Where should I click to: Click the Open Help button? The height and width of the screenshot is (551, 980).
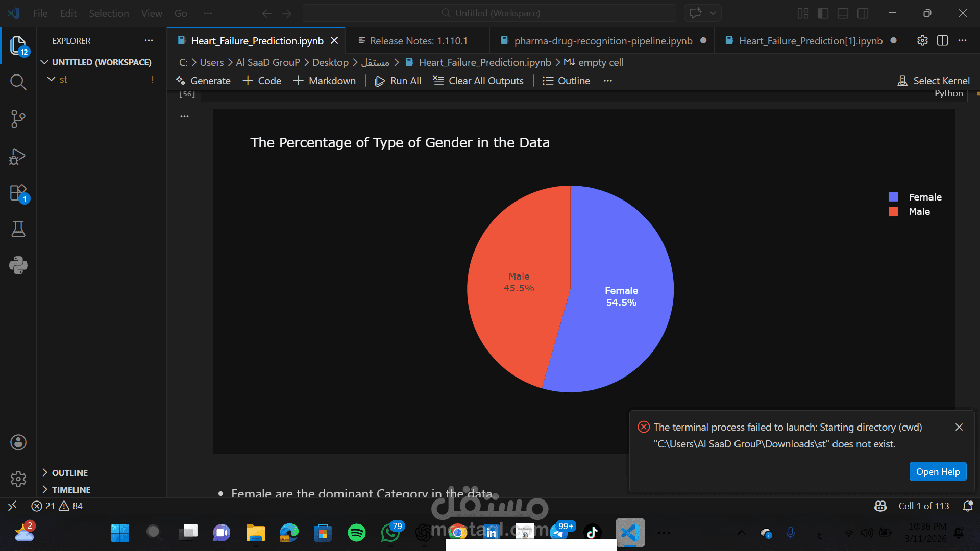point(937,472)
